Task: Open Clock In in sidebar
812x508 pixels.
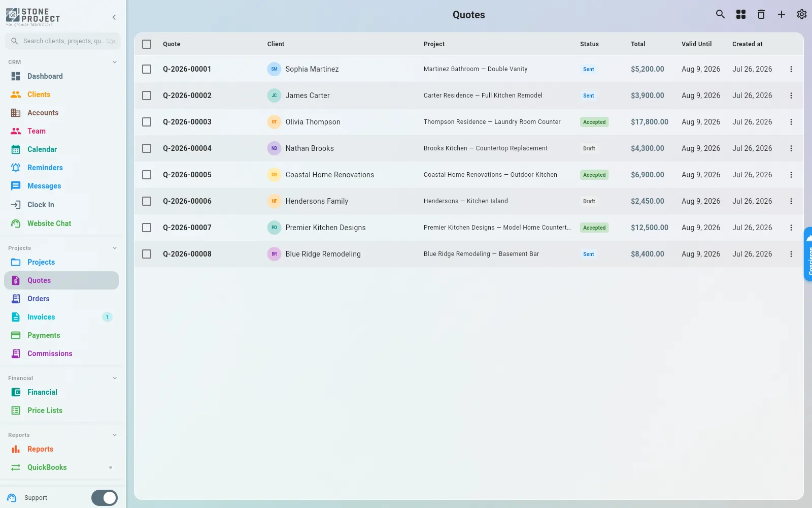Action: coord(61,205)
